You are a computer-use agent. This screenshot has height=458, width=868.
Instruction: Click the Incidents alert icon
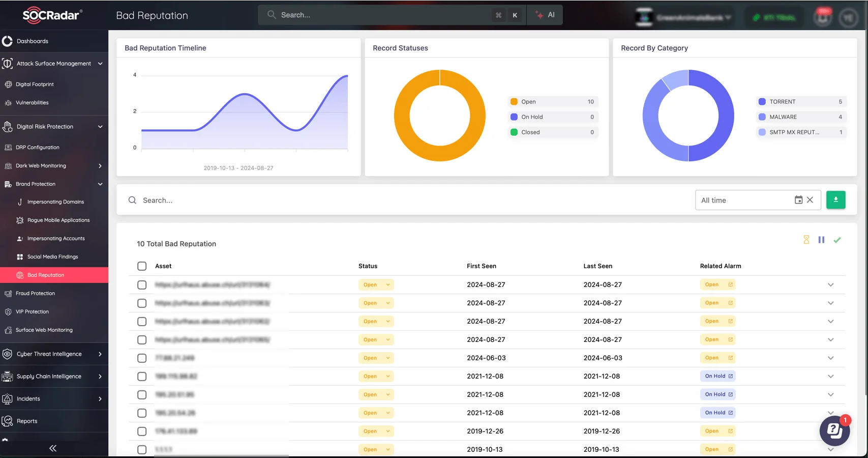7,399
